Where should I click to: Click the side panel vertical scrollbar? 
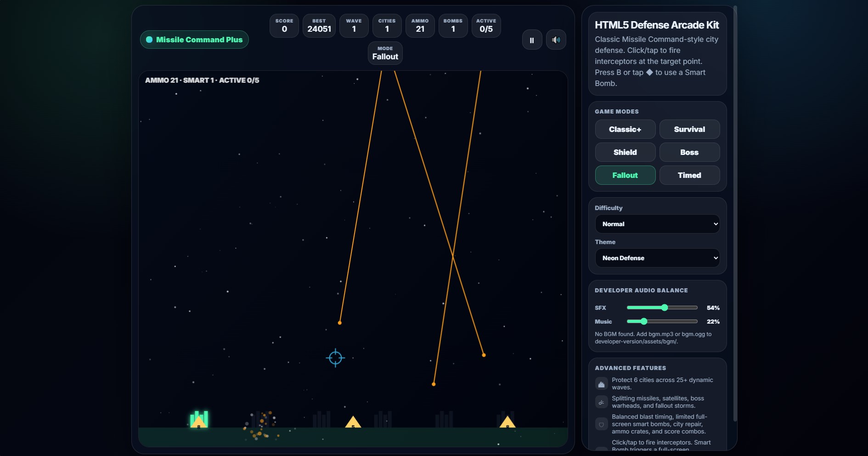[735, 214]
